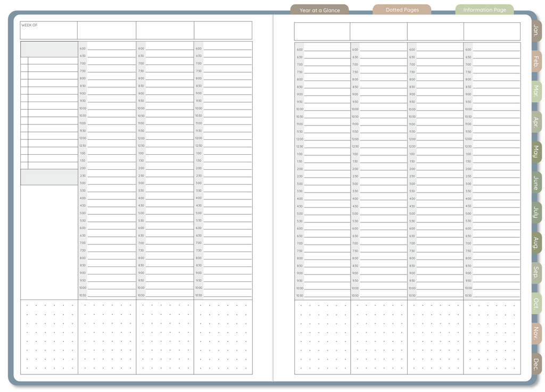
Task: Go to the Information Page tab
Action: coord(484,10)
